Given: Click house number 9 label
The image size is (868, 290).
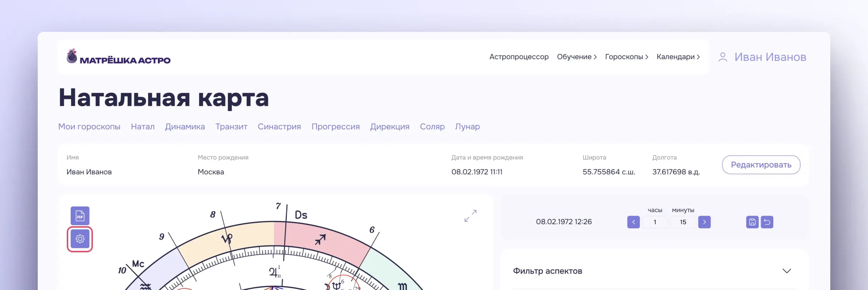Looking at the screenshot, I should pos(161,237).
